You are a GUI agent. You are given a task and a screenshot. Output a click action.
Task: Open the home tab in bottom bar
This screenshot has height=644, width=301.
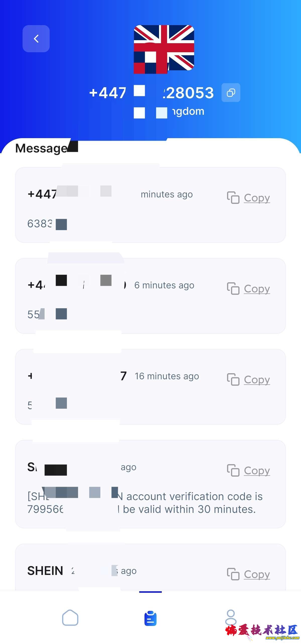click(x=70, y=618)
